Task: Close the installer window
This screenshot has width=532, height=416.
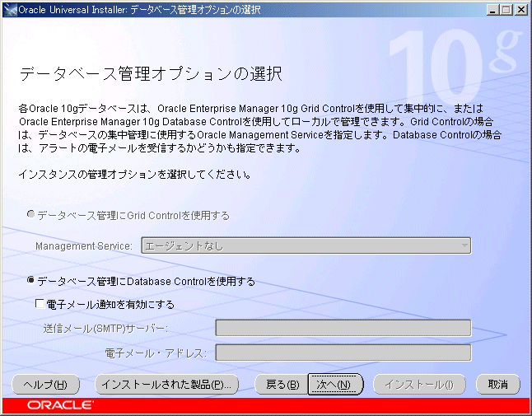Action: tap(520, 10)
